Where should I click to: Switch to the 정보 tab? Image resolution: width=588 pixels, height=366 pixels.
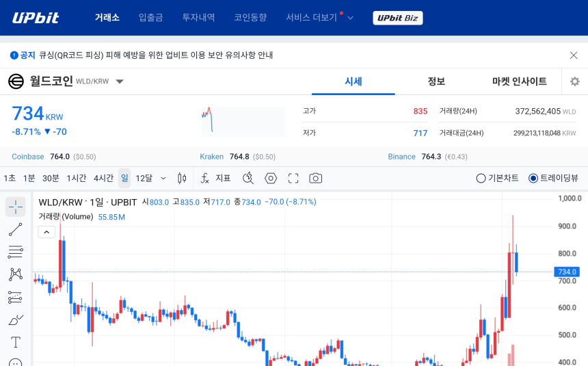click(436, 81)
